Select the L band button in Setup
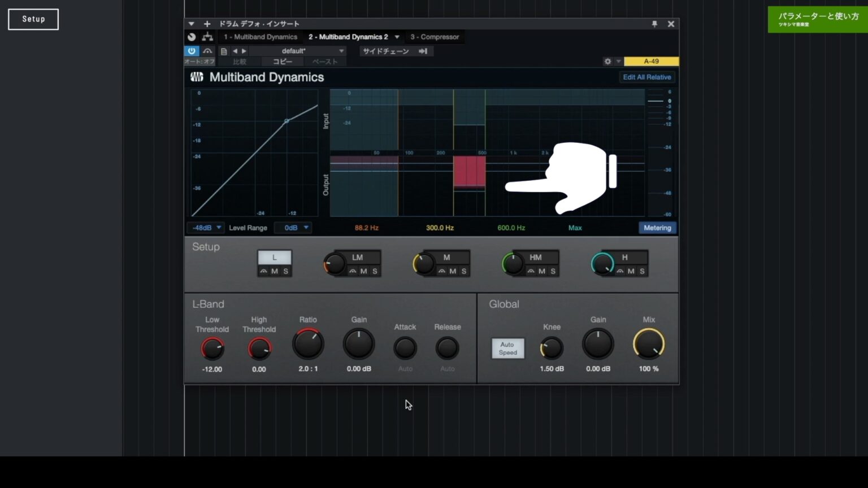The height and width of the screenshot is (488, 868). (274, 257)
